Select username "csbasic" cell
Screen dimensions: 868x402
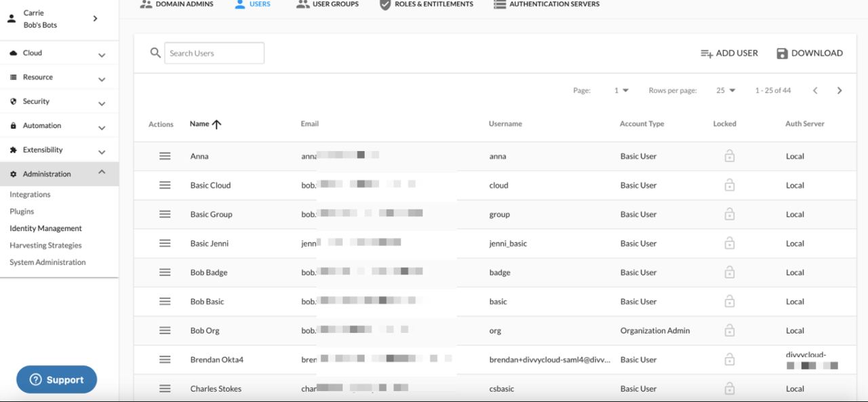pos(502,389)
